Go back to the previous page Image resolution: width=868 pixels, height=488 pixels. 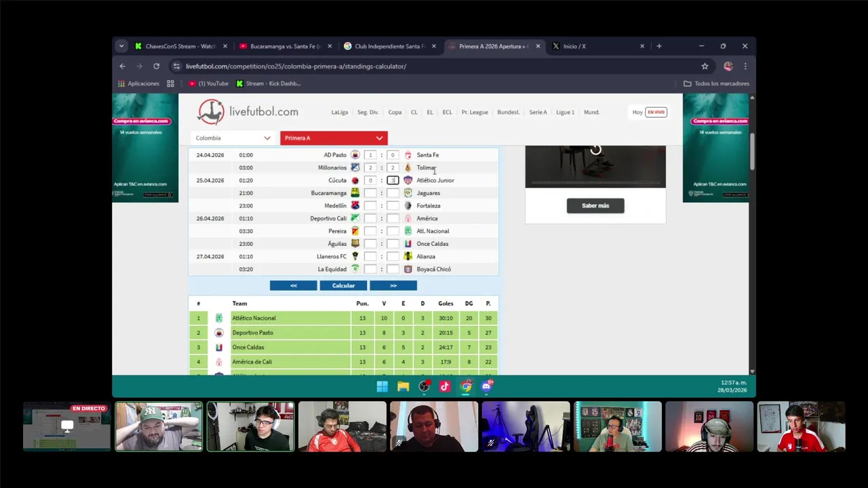[122, 66]
